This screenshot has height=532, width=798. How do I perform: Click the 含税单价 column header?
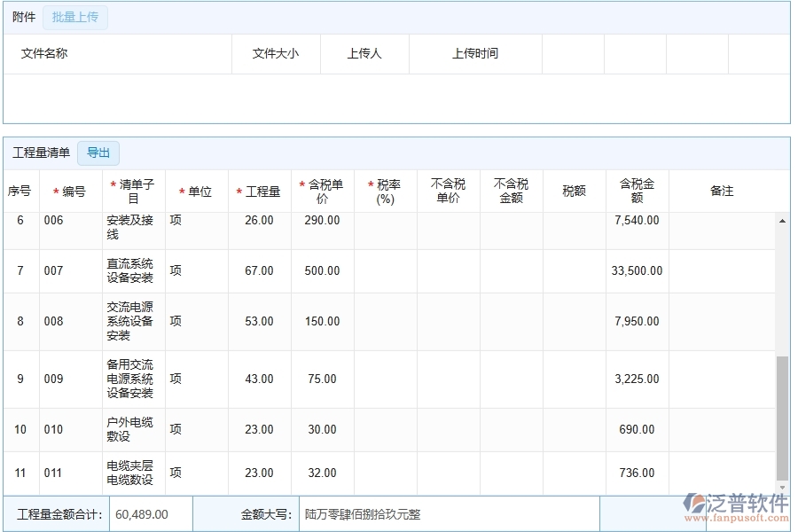point(321,189)
